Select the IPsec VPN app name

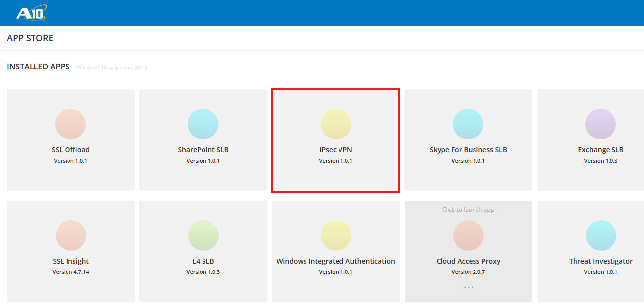(x=336, y=150)
